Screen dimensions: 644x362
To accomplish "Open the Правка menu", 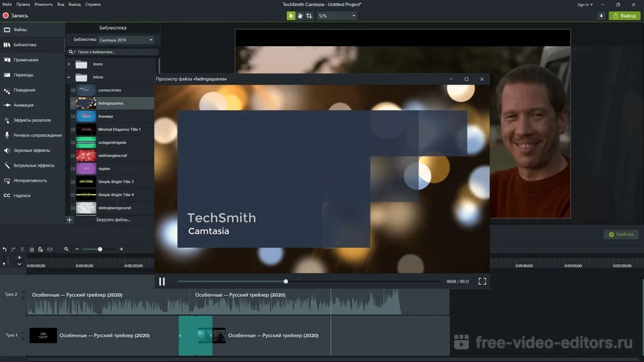I will tap(23, 4).
